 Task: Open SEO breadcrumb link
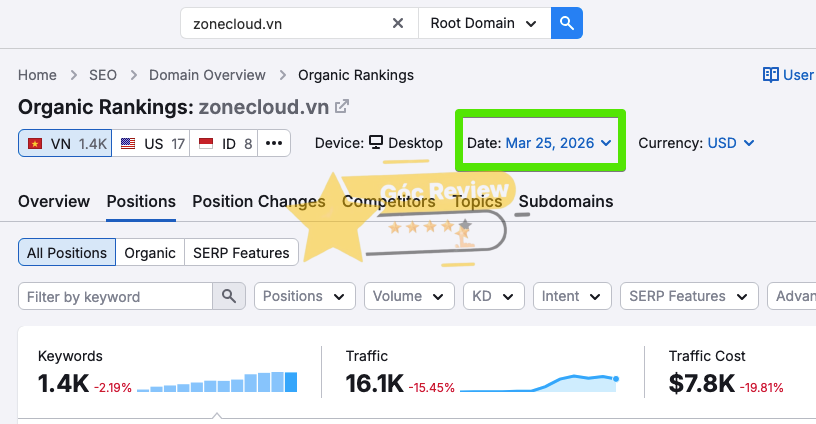(x=103, y=75)
